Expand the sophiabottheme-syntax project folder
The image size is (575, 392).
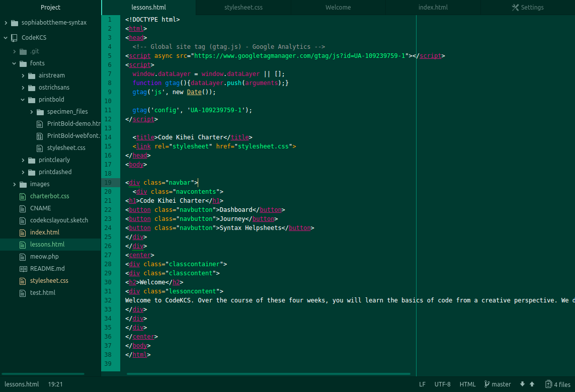[x=6, y=23]
